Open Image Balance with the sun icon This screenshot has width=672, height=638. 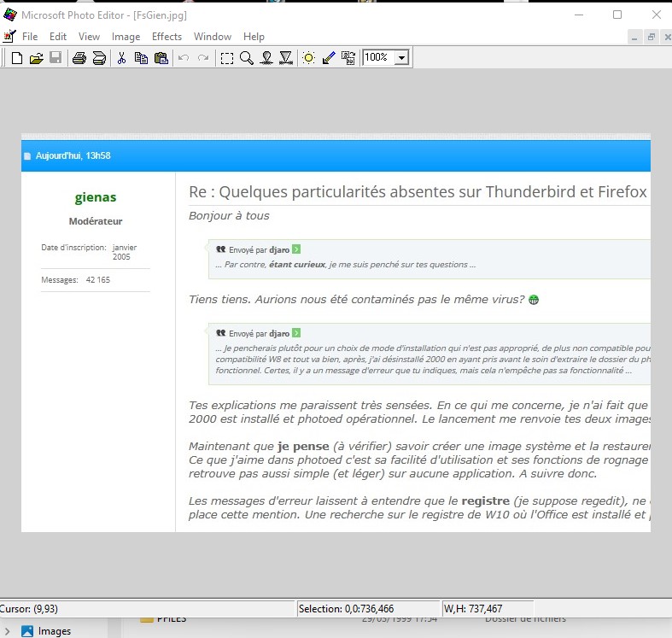tap(308, 58)
